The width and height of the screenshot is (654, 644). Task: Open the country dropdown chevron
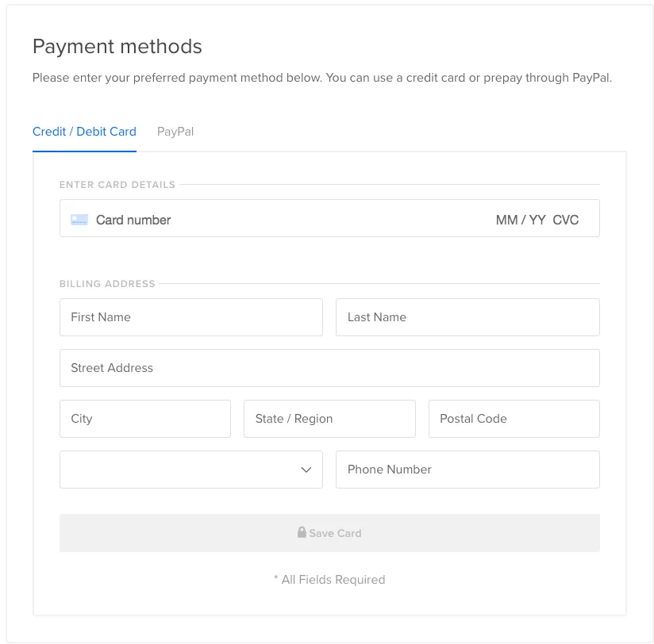(x=306, y=470)
